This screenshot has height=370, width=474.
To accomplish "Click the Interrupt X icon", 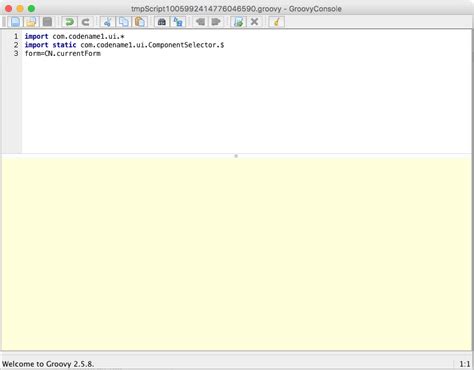I will coord(254,22).
